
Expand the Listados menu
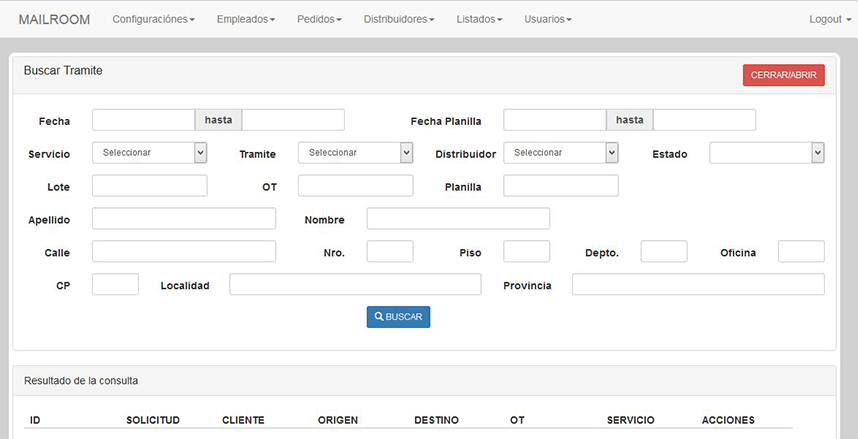(479, 19)
